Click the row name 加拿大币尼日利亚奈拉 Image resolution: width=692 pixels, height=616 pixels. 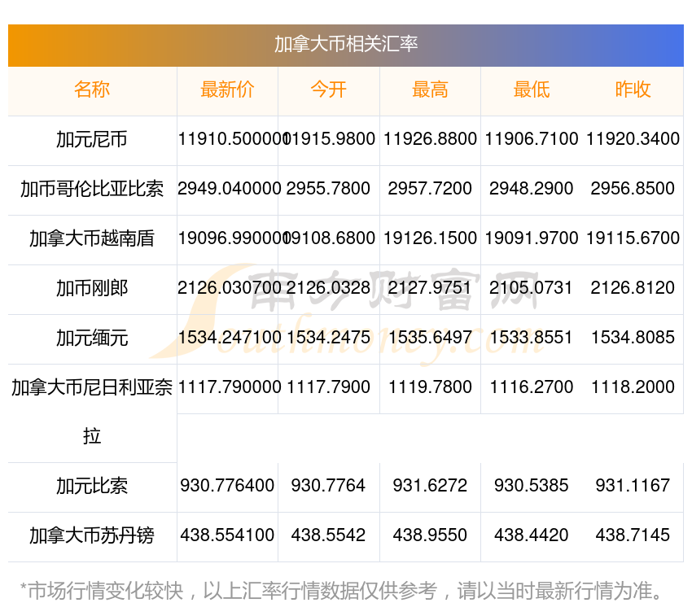click(92, 412)
